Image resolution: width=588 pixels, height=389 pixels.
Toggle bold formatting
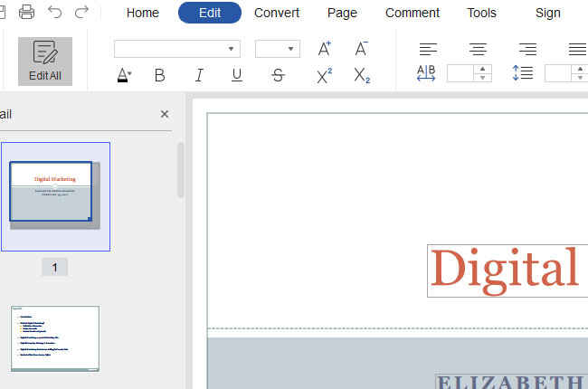(x=160, y=76)
